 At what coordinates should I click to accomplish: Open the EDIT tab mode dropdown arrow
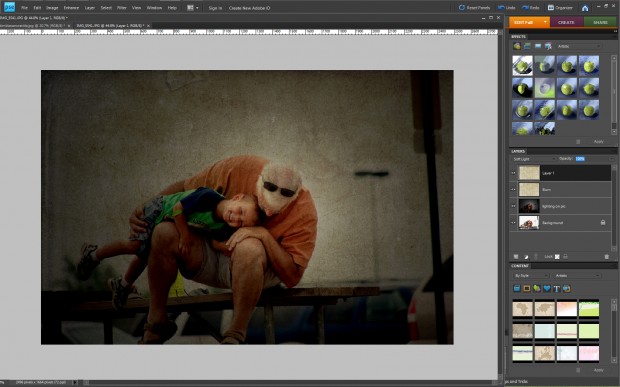tap(545, 22)
